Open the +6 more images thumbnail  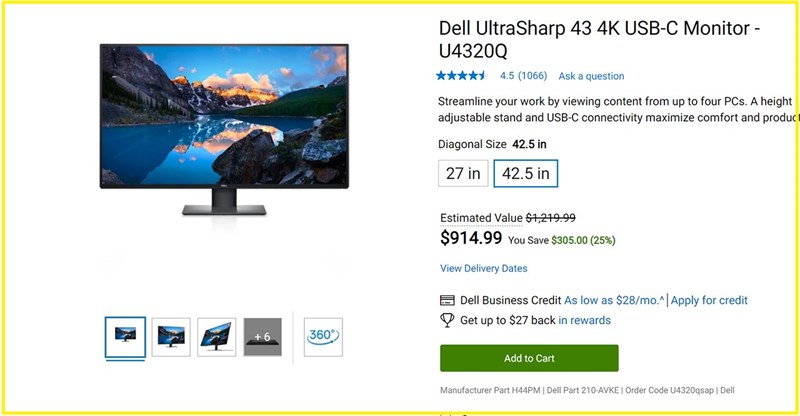262,337
